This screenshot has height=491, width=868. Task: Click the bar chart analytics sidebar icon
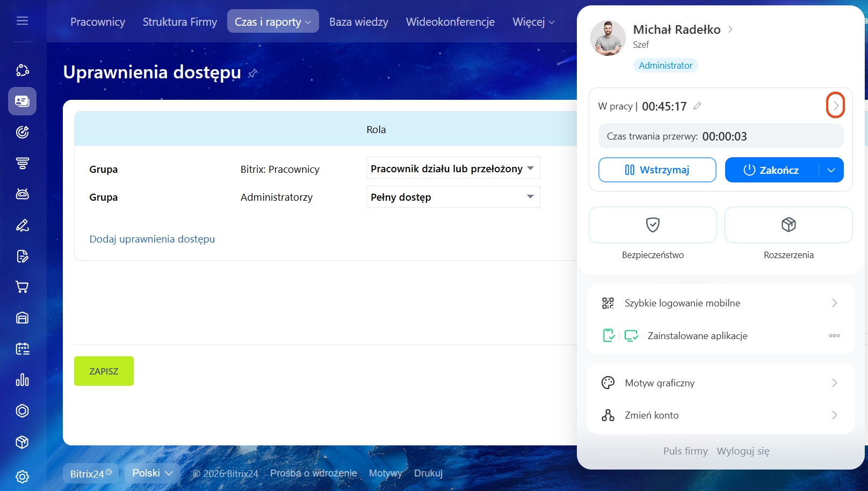tap(22, 380)
